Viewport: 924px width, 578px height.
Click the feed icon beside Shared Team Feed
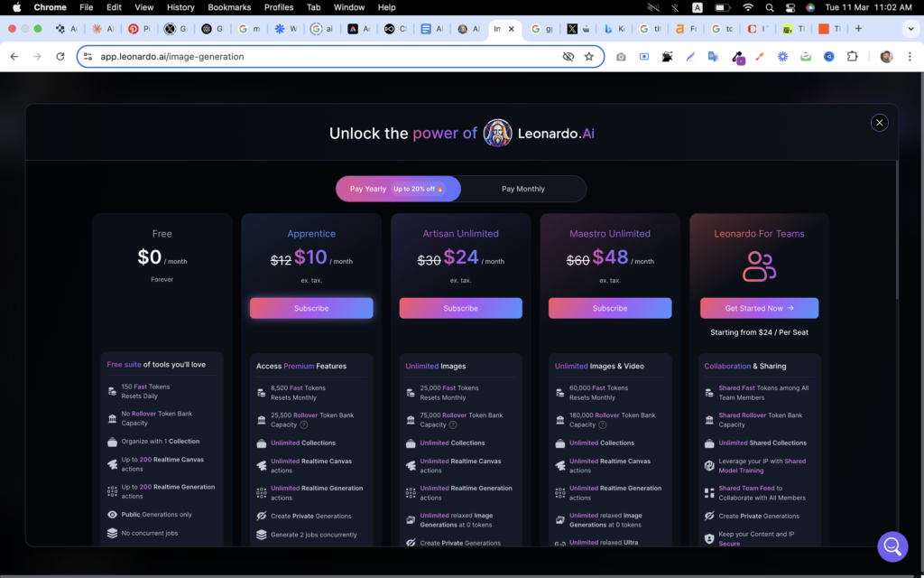(709, 493)
